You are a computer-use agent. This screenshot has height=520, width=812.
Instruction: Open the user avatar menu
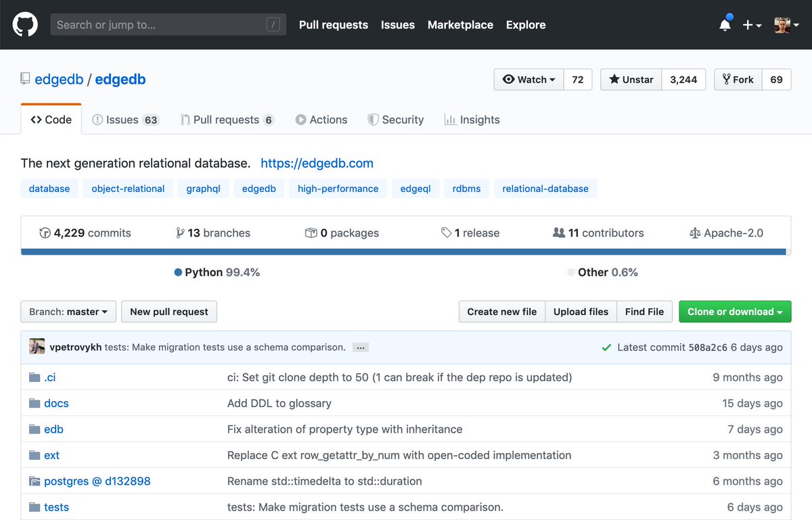pos(786,25)
